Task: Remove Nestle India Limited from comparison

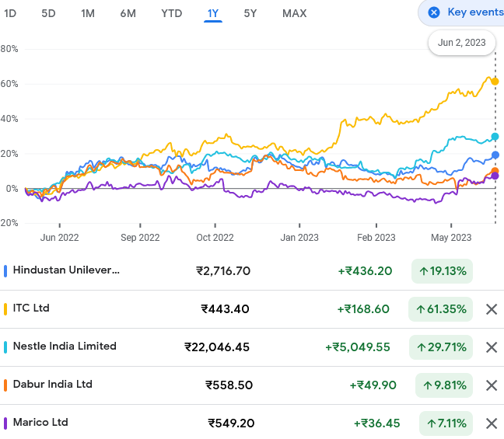Action: point(492,347)
